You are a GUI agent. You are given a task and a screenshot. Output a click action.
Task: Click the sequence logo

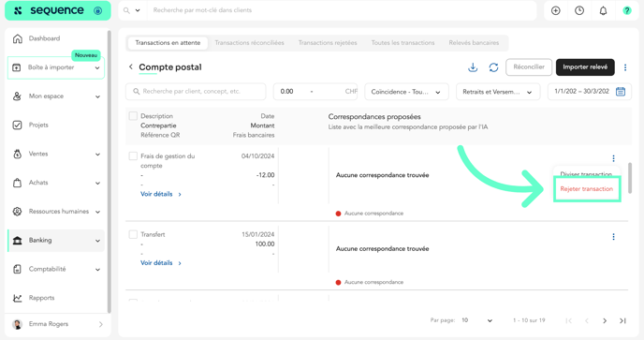49,10
